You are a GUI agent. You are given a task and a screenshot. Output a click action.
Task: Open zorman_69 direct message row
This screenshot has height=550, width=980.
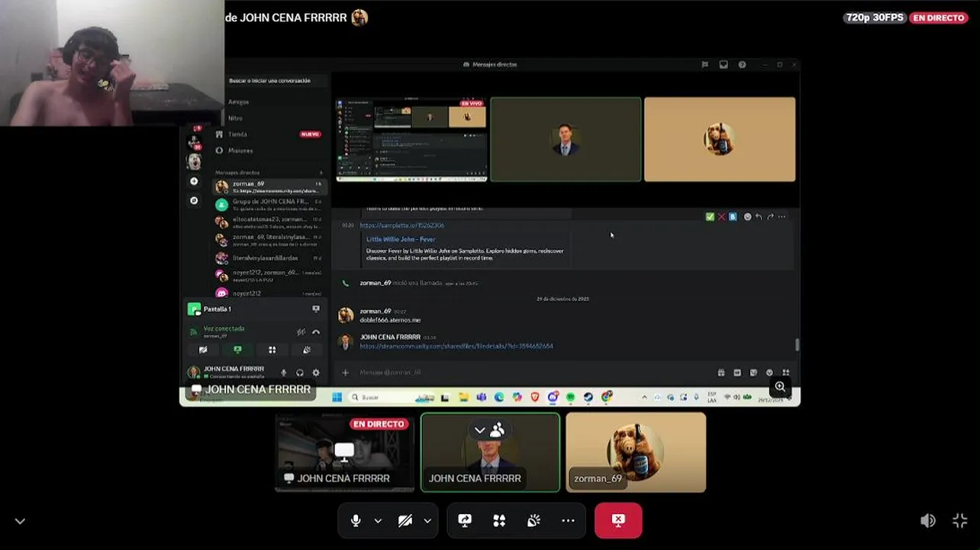[269, 187]
